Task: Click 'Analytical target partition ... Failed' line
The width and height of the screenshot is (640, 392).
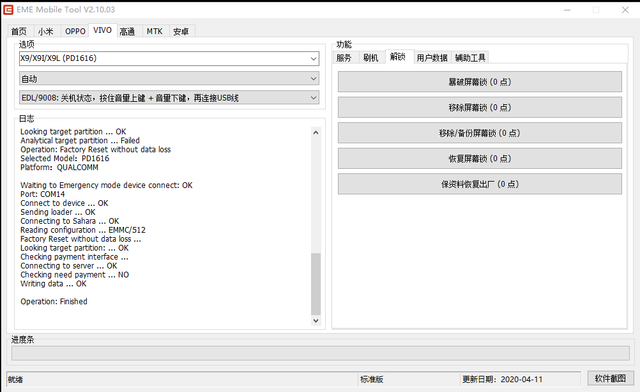Action: tap(80, 140)
